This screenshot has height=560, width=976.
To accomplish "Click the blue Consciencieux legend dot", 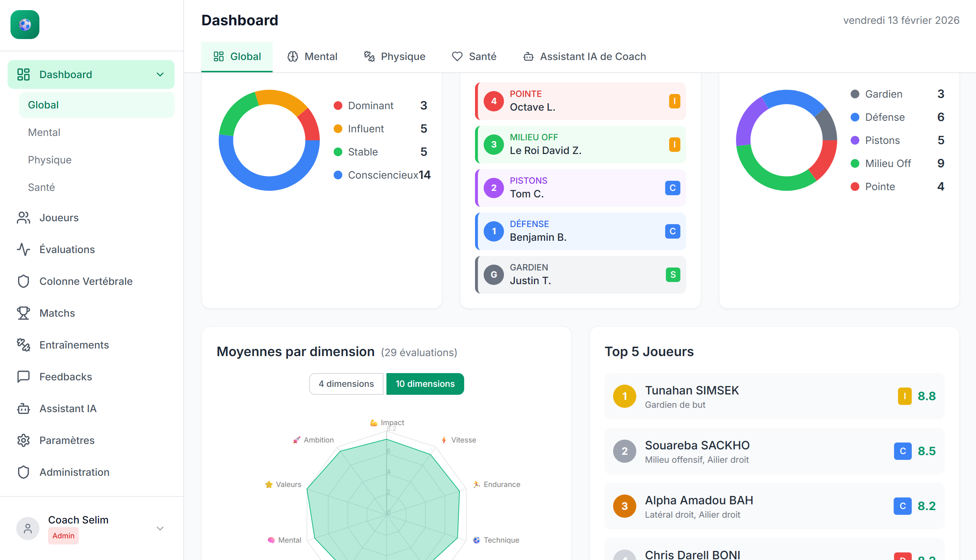I will tap(338, 175).
